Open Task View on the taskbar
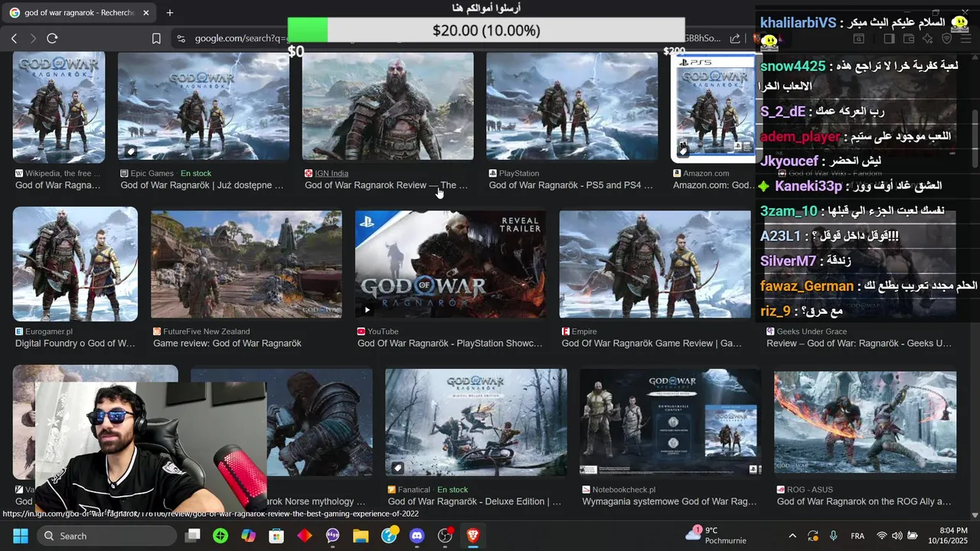Screen dimensions: 980x551 [x=193, y=536]
